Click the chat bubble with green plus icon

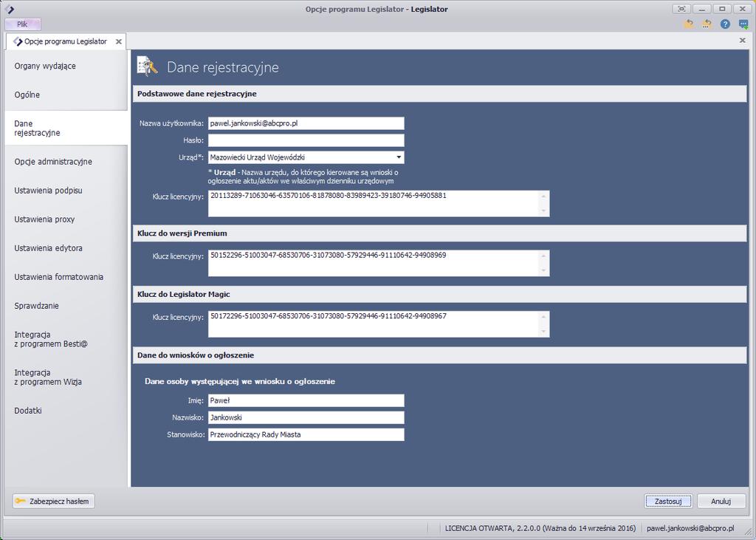point(743,24)
